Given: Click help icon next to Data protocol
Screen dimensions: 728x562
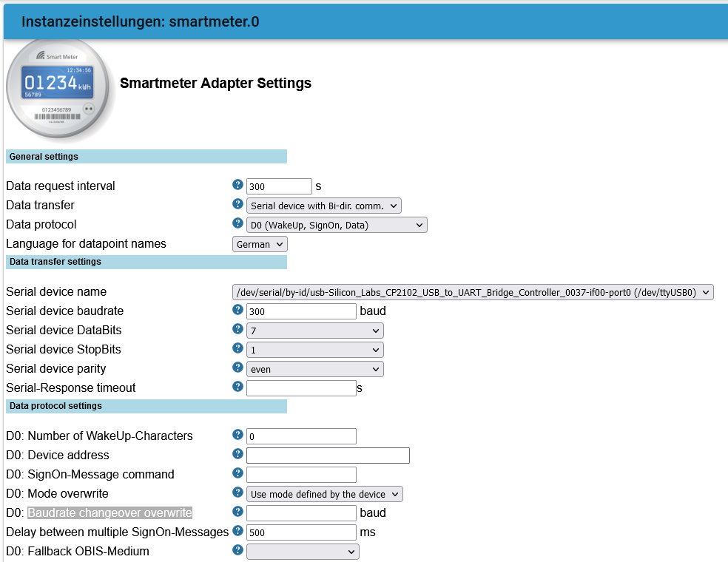Looking at the screenshot, I should pos(237,223).
